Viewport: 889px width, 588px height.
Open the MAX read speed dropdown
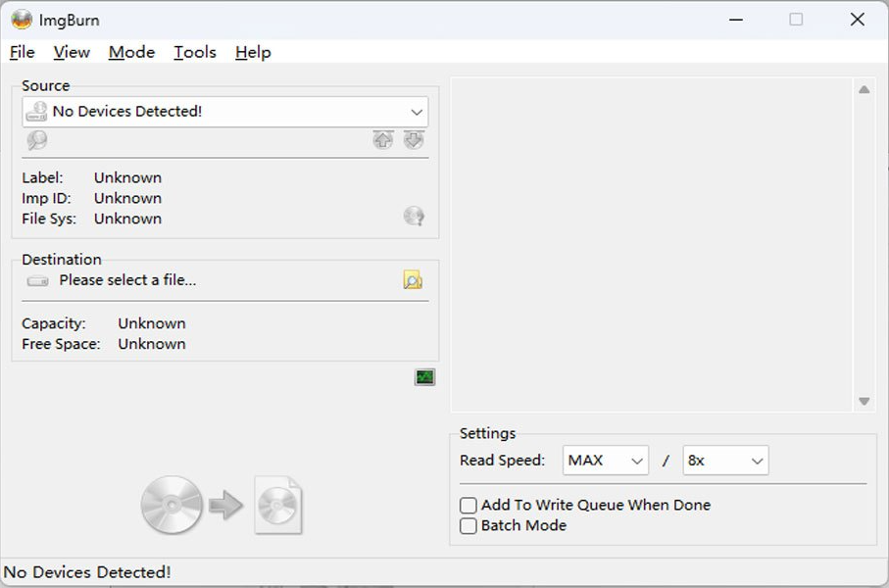tap(606, 461)
